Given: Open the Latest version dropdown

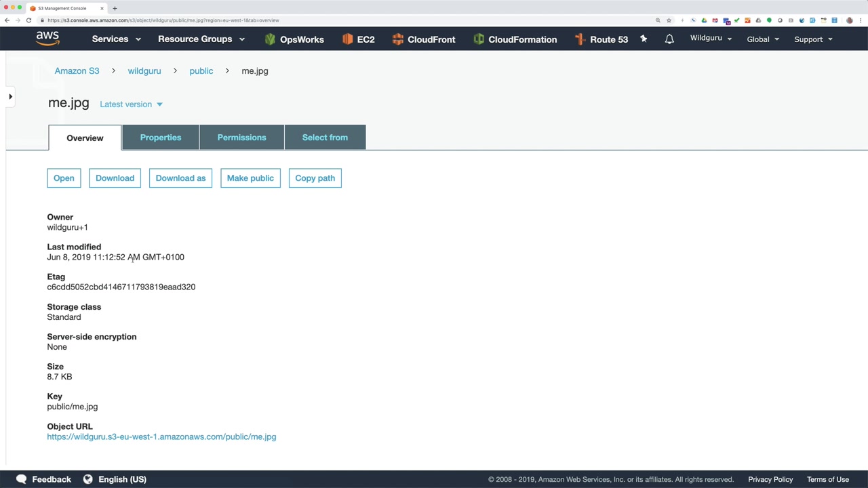Looking at the screenshot, I should click(x=131, y=104).
